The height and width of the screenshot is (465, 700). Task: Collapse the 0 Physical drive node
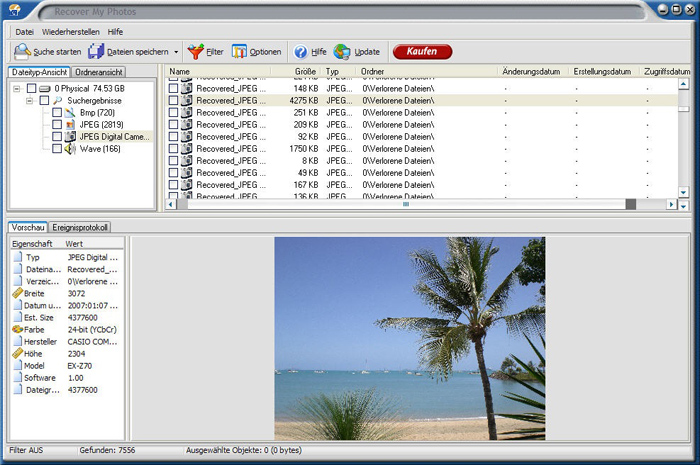tap(17, 89)
